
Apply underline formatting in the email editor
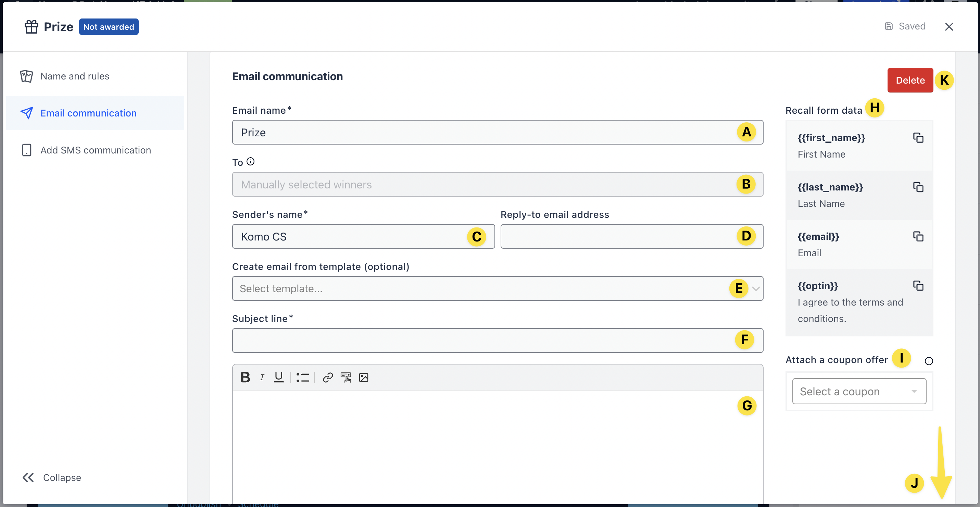tap(279, 377)
